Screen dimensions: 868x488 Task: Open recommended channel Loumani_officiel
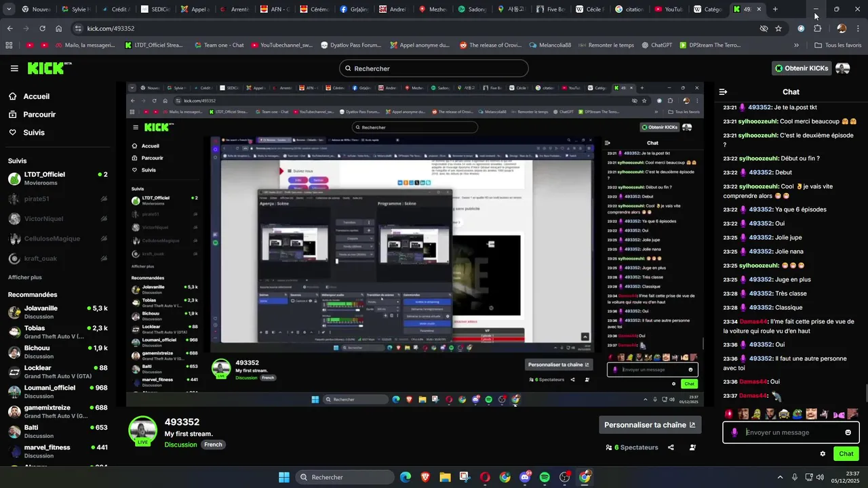[x=58, y=392]
